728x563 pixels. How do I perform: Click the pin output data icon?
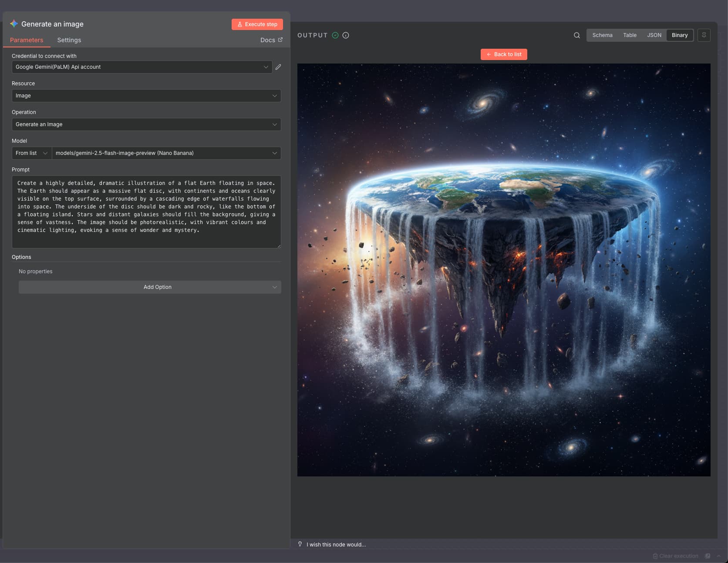[x=704, y=35]
